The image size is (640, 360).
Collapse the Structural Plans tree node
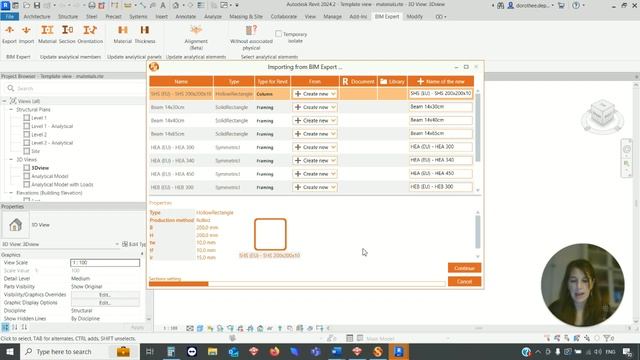pyautogui.click(x=11, y=109)
